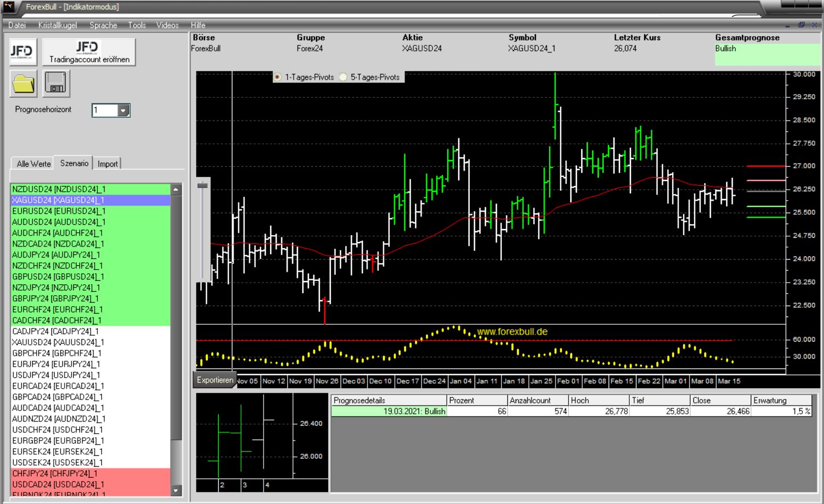Viewport: 824px width, 504px height.
Task: Switch to the Import tab
Action: tap(108, 163)
